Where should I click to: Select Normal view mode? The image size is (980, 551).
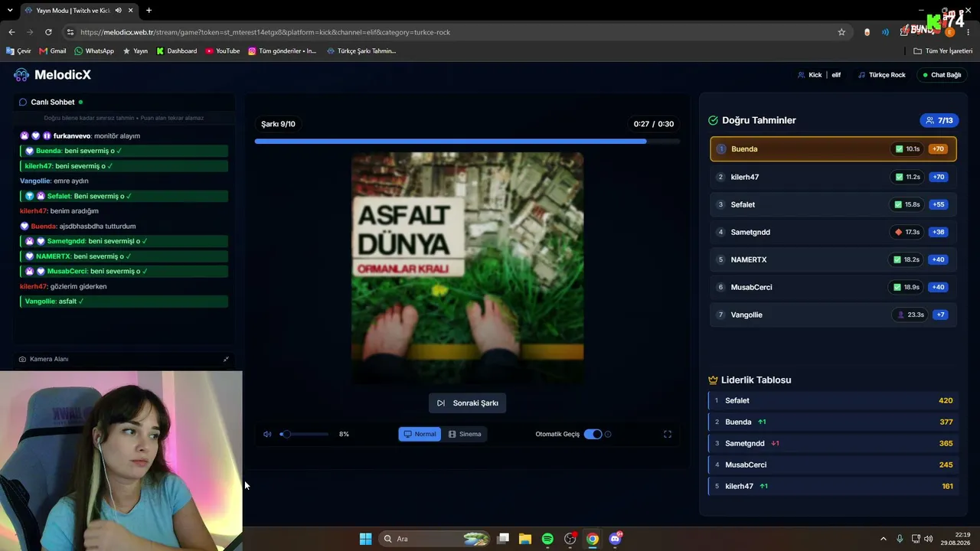[x=420, y=434]
